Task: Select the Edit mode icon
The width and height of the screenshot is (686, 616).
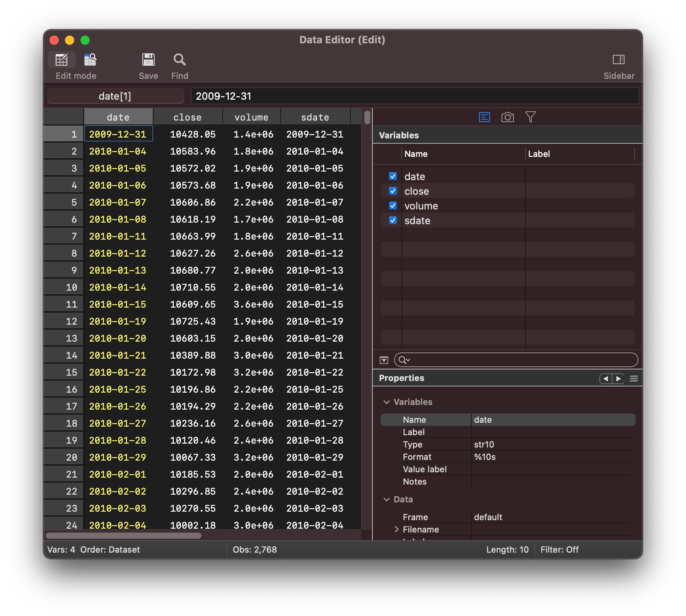Action: coord(62,60)
